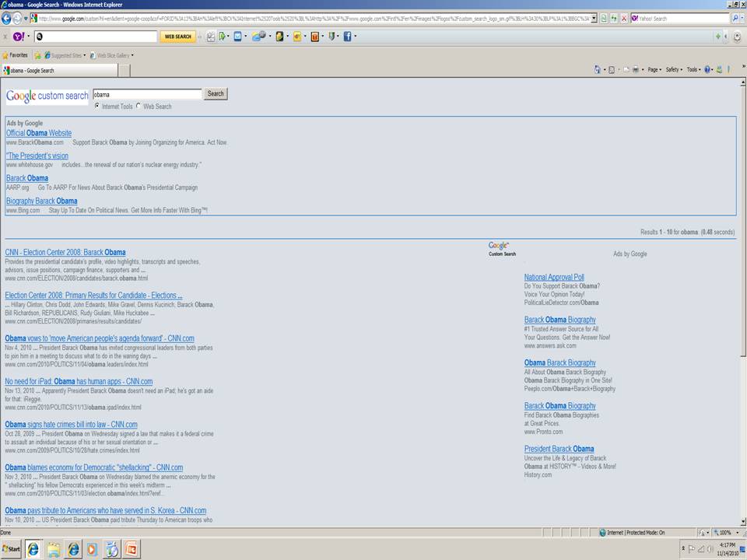Open Yahoo toolbar Mail envelope icon
This screenshot has height=560, width=747.
(x=237, y=37)
